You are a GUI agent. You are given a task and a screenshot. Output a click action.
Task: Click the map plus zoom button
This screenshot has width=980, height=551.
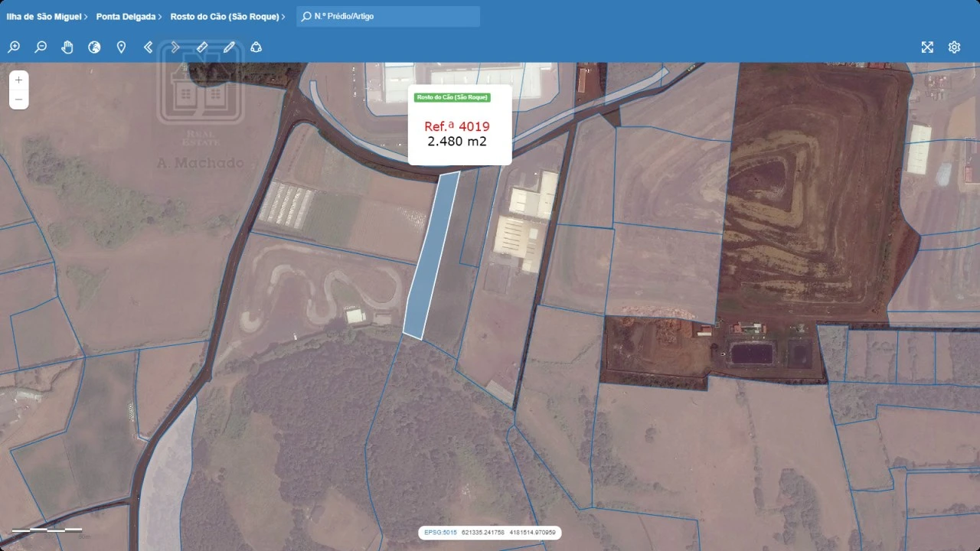click(18, 80)
